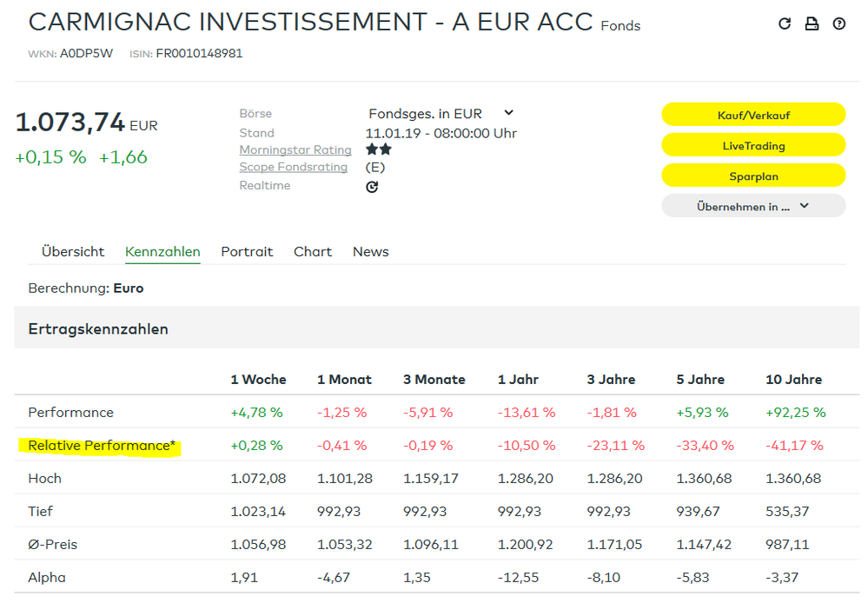Click the refresh icon at top right
The width and height of the screenshot is (868, 603).
tap(785, 24)
